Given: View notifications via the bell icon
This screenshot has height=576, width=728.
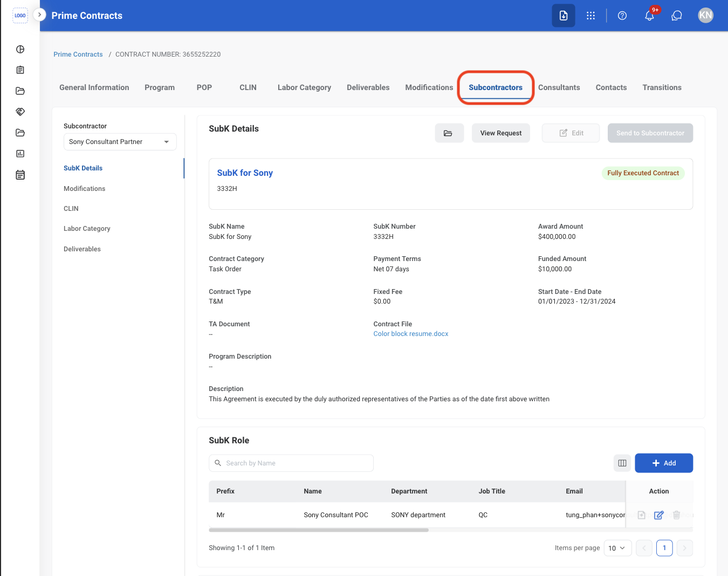Looking at the screenshot, I should tap(650, 16).
